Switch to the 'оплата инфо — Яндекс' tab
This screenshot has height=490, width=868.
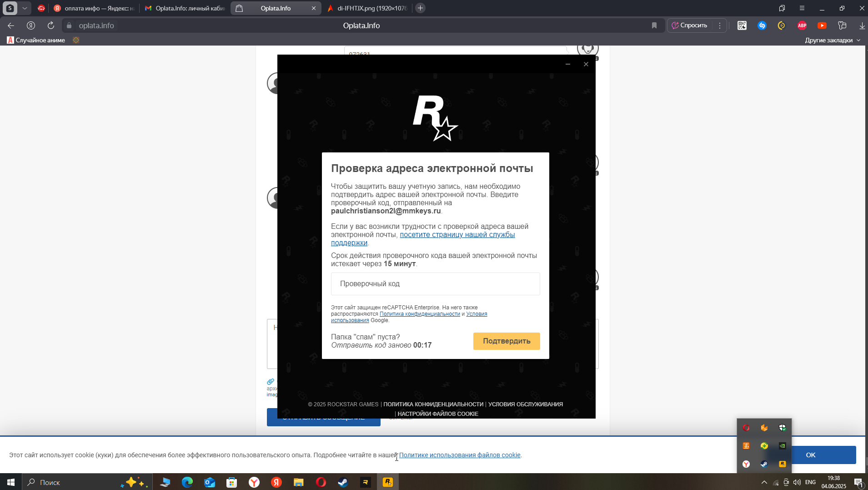(94, 8)
